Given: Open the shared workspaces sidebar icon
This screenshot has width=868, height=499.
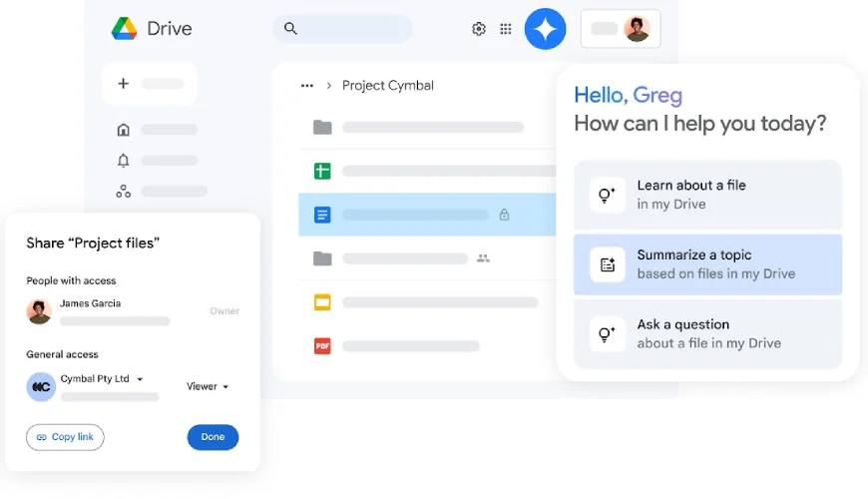Looking at the screenshot, I should click(x=123, y=192).
